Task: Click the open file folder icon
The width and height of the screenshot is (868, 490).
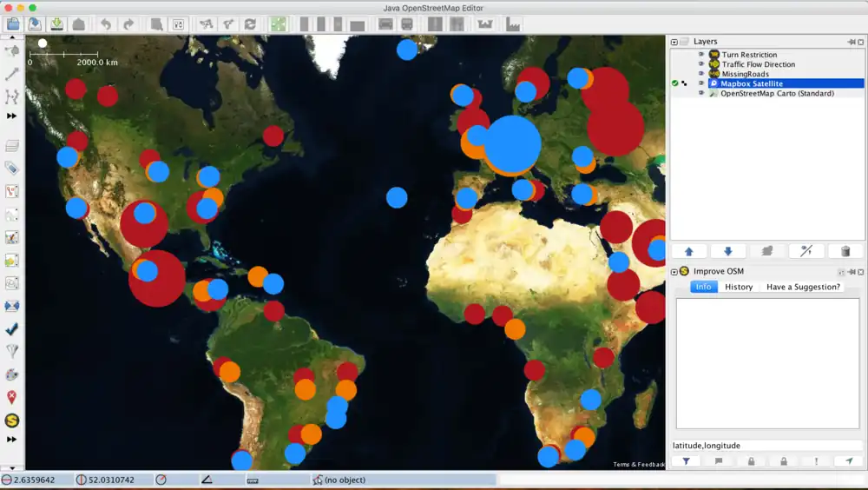Action: tap(13, 24)
